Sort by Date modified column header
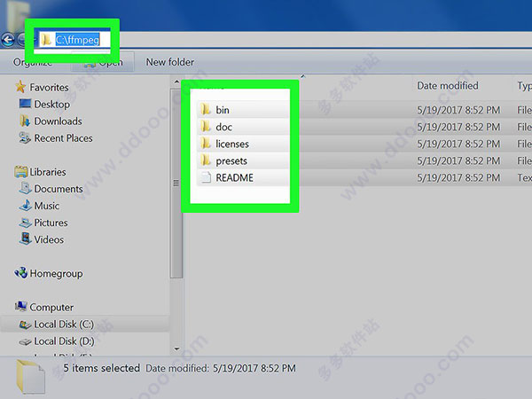Image resolution: width=532 pixels, height=399 pixels. tap(447, 85)
